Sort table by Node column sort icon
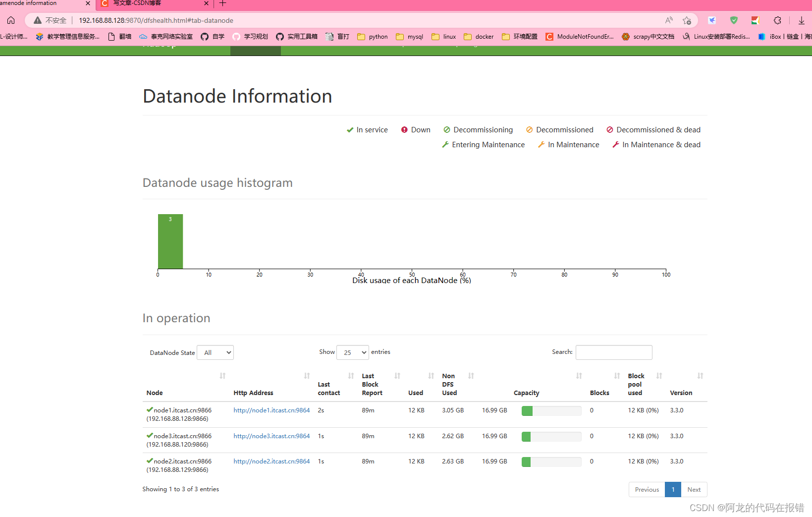Screen dimensions: 812x517 222,376
